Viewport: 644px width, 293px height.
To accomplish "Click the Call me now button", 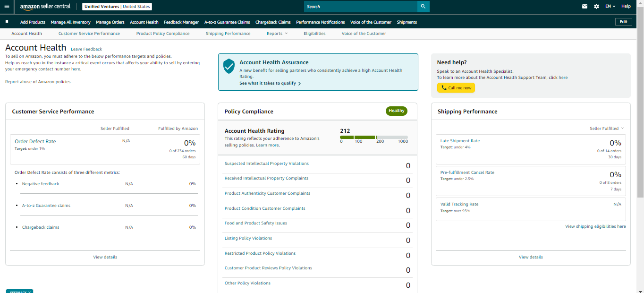I will click(456, 88).
